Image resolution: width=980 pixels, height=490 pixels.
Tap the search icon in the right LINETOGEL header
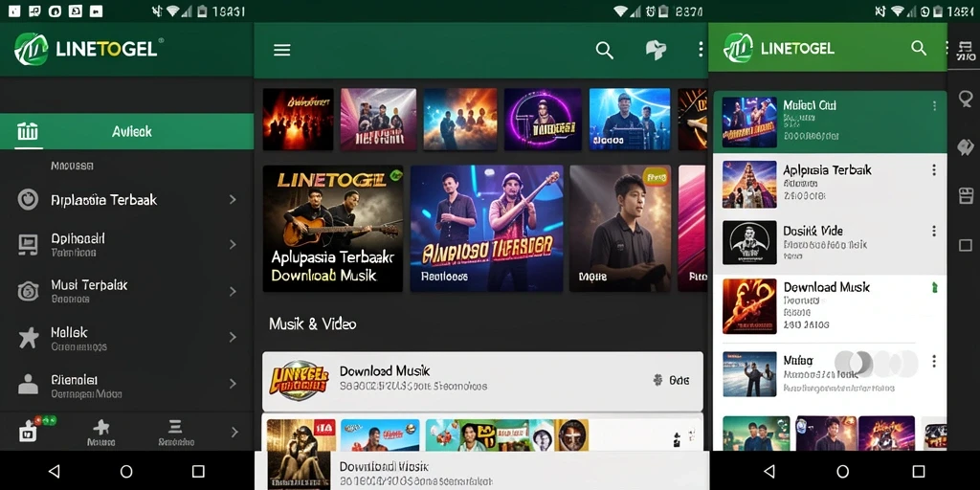click(918, 48)
